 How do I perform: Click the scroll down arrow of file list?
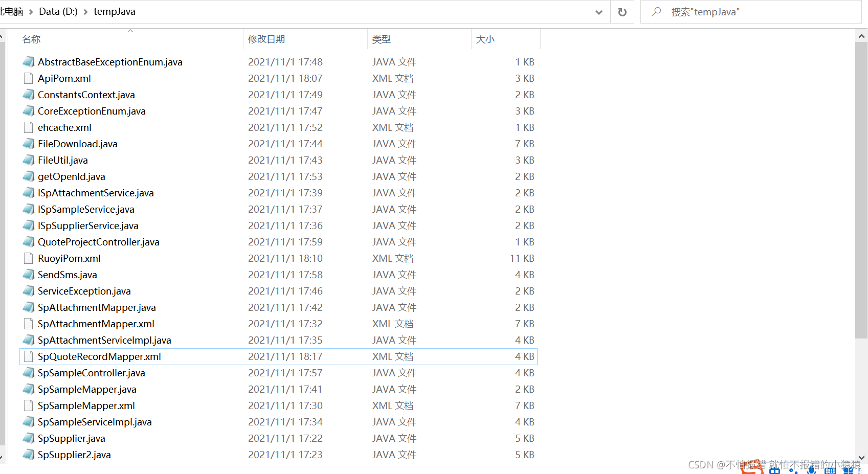coord(861,458)
